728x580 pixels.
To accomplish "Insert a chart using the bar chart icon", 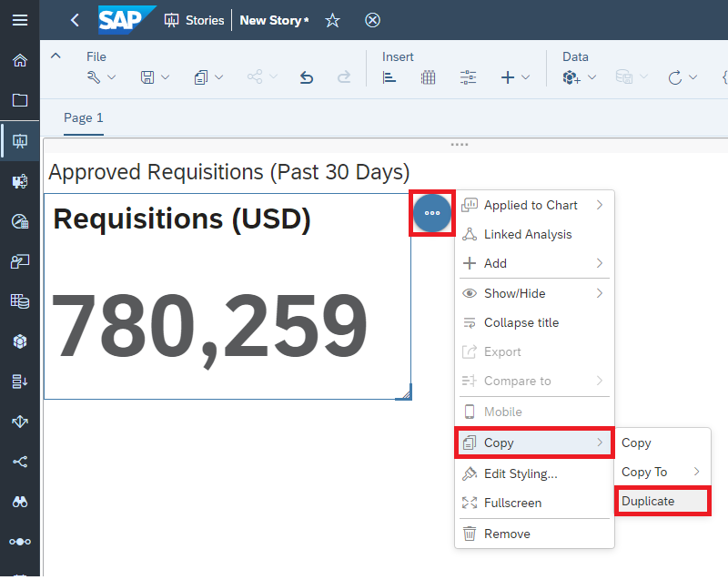I will coord(389,77).
